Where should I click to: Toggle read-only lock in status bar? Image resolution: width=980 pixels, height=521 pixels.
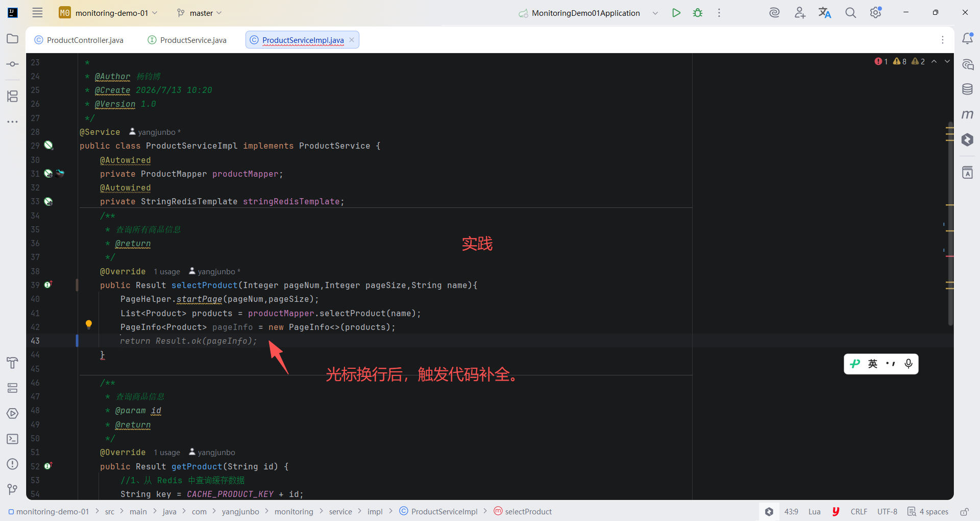pos(964,511)
